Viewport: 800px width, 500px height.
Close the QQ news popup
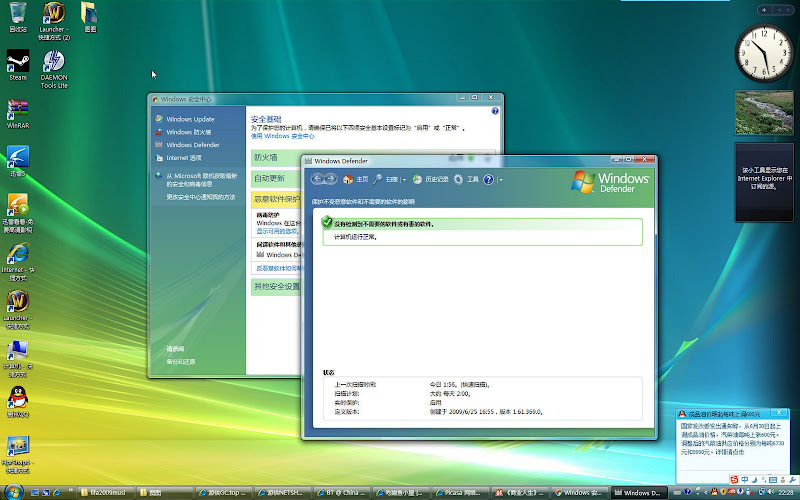point(779,412)
